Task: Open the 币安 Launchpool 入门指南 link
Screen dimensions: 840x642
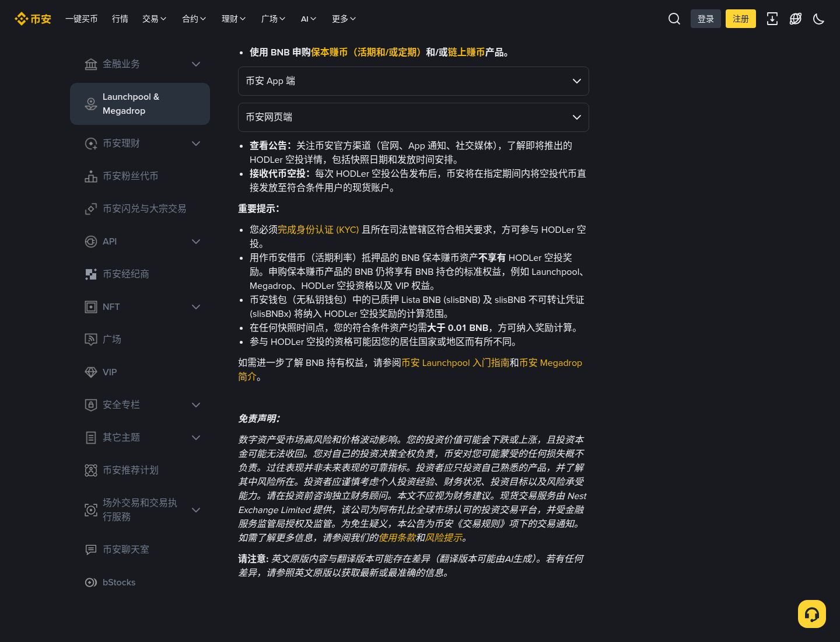Action: tap(456, 363)
